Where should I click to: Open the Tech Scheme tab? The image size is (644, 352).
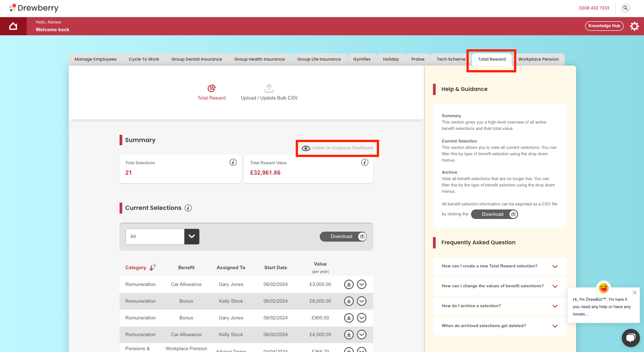[451, 59]
